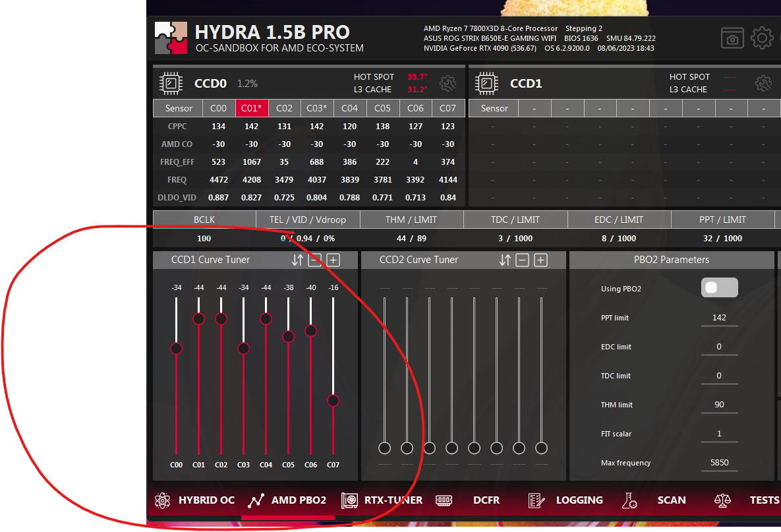Click first slider handle in CCD2 Curve Tuner
781x532 pixels.
click(384, 448)
